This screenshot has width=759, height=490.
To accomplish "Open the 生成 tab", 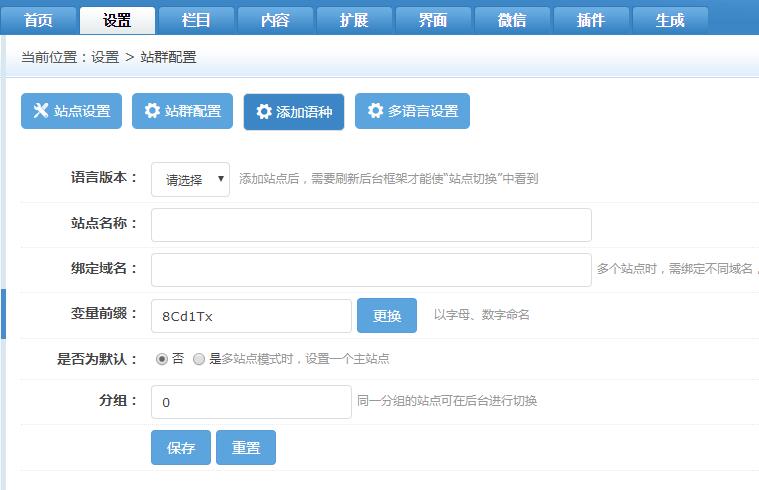I will pyautogui.click(x=670, y=20).
